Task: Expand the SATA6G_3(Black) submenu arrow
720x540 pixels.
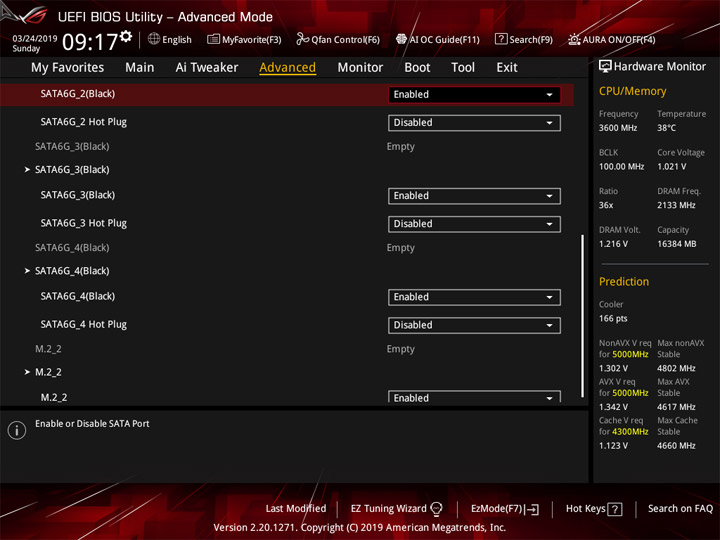Action: [27, 169]
